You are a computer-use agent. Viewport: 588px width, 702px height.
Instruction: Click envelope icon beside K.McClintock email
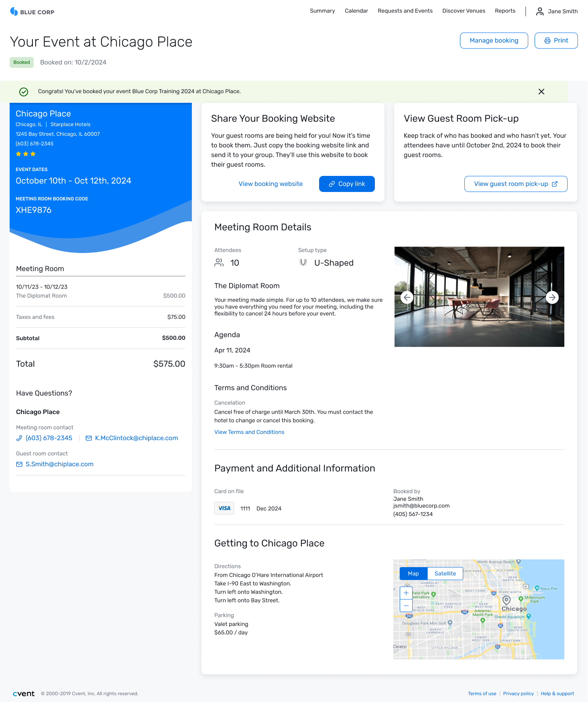(89, 438)
